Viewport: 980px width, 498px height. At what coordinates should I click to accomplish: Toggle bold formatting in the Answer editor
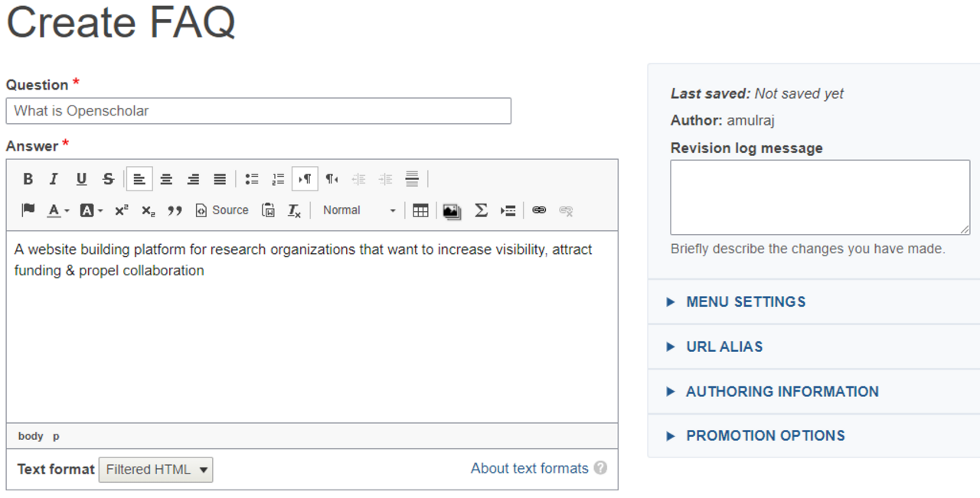(28, 179)
